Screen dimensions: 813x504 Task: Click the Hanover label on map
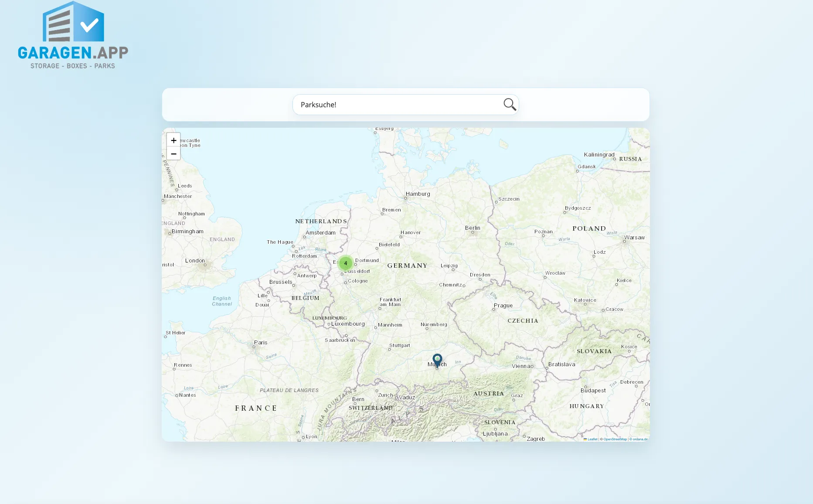pos(411,232)
